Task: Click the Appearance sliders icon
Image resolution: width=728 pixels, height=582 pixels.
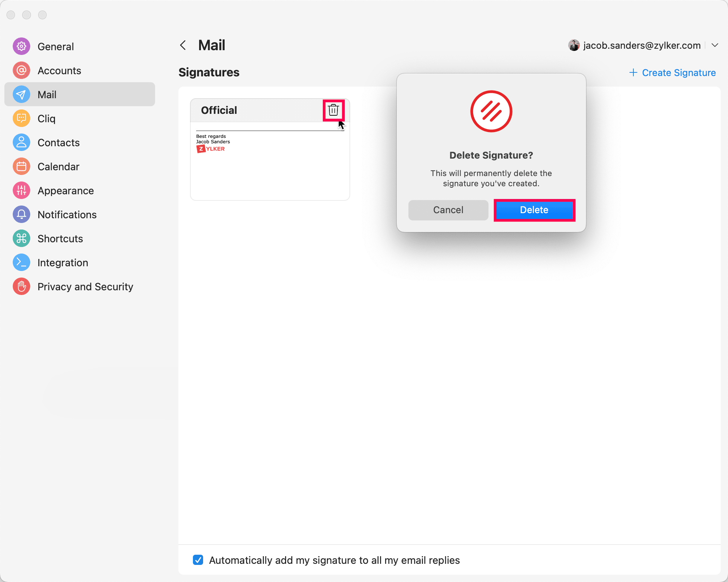Action: (21, 191)
